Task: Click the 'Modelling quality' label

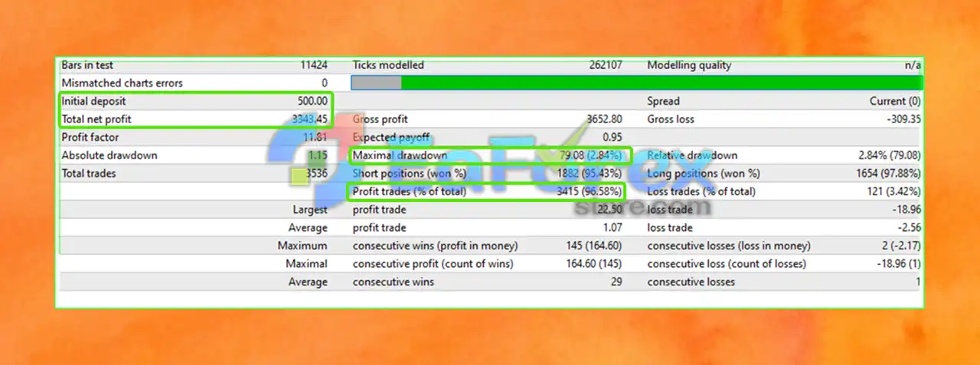Action: click(x=689, y=65)
